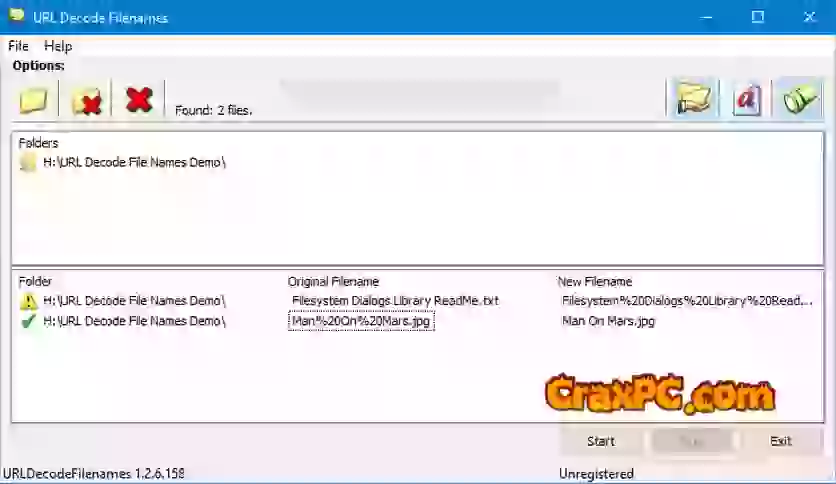Click the add folder icon
Image resolution: width=836 pixels, height=484 pixels.
[x=34, y=100]
